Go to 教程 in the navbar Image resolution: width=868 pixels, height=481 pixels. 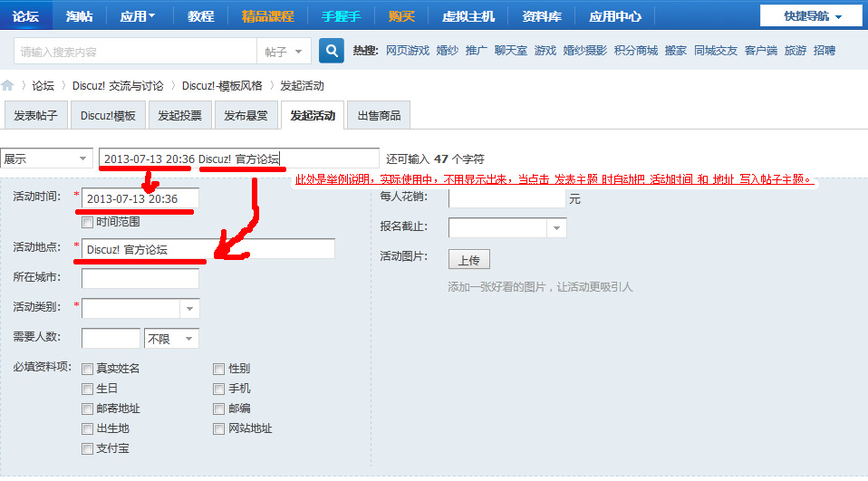point(200,16)
